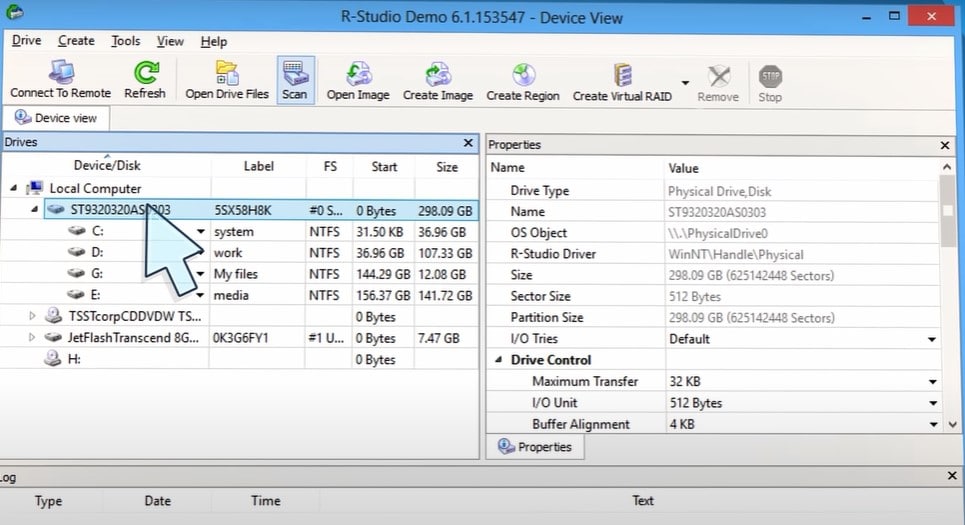Select the Properties tab at bottom
This screenshot has width=965, height=525.
[x=535, y=447]
